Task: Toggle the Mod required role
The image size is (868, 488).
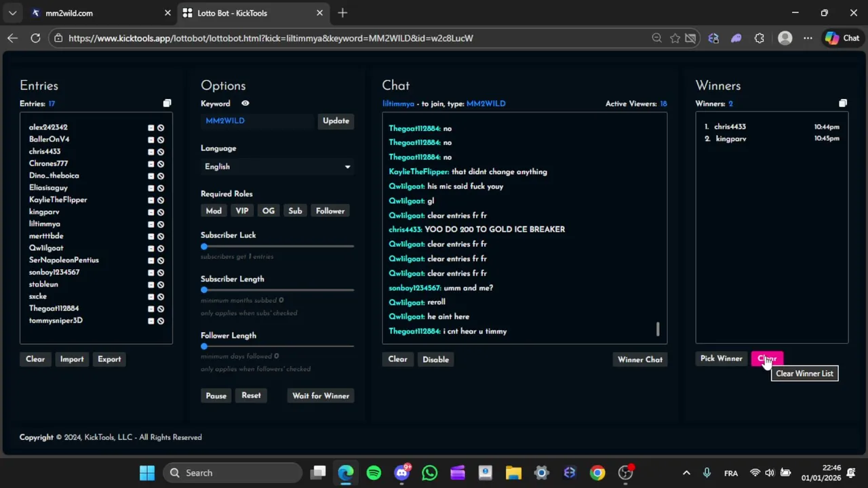Action: coord(214,211)
